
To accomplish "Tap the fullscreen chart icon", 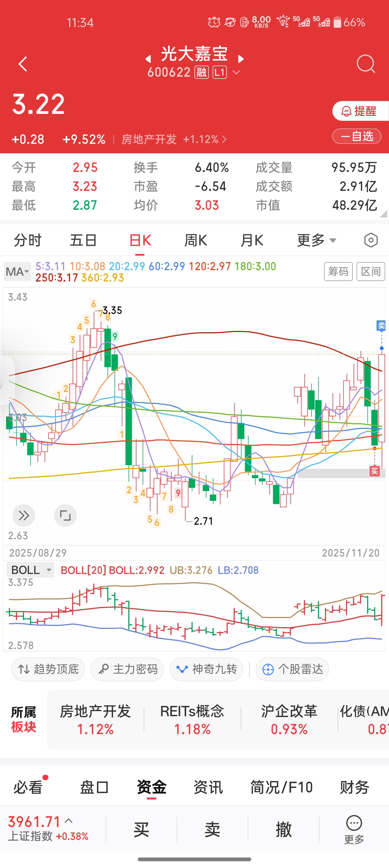I will pos(65,515).
